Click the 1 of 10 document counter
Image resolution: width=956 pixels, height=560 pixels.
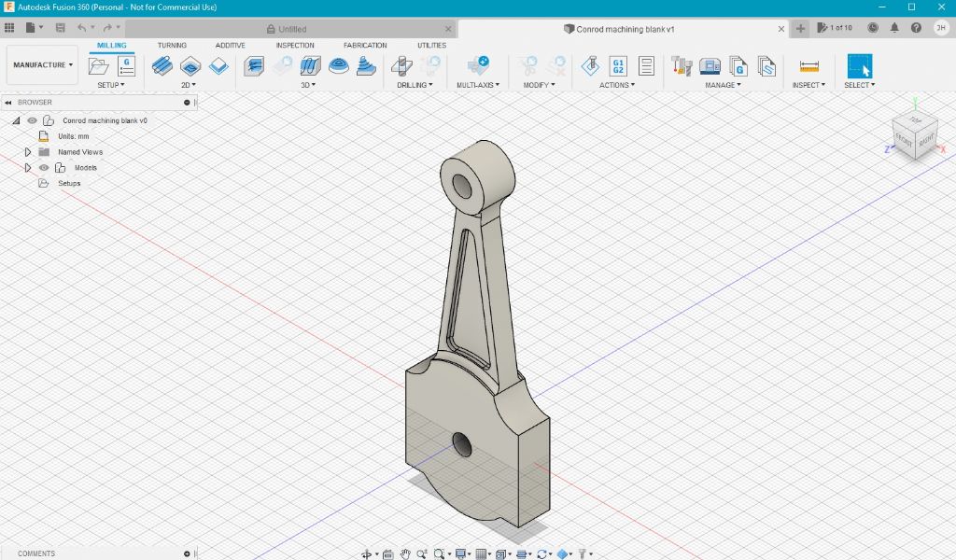(x=835, y=27)
